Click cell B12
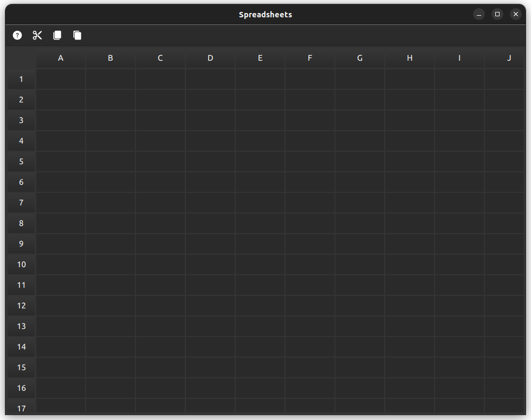The image size is (531, 420). [x=110, y=306]
